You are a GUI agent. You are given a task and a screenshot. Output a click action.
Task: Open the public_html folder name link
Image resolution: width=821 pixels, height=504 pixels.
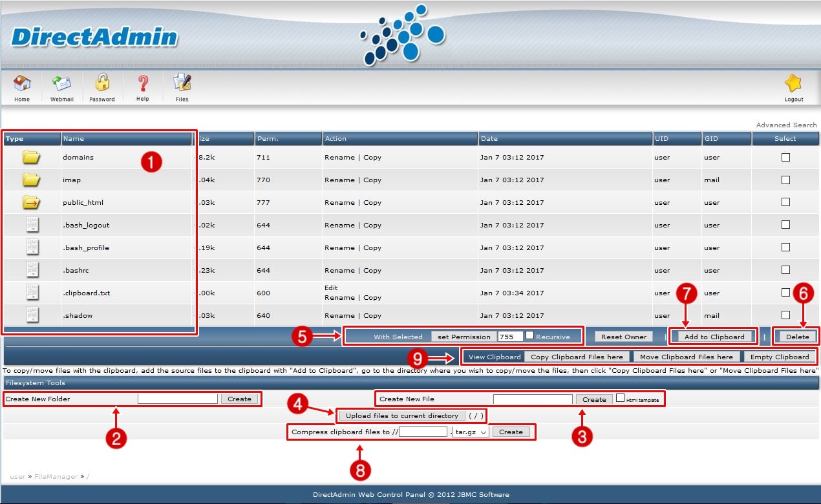pyautogui.click(x=83, y=202)
